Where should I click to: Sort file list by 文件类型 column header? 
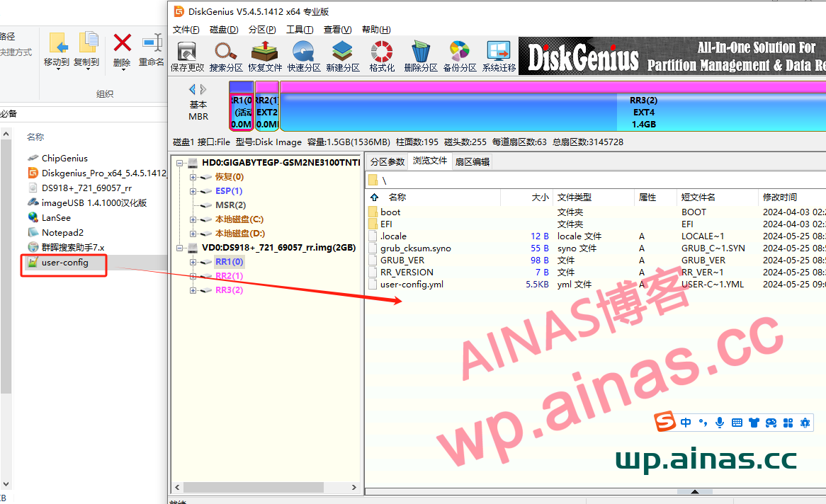575,197
